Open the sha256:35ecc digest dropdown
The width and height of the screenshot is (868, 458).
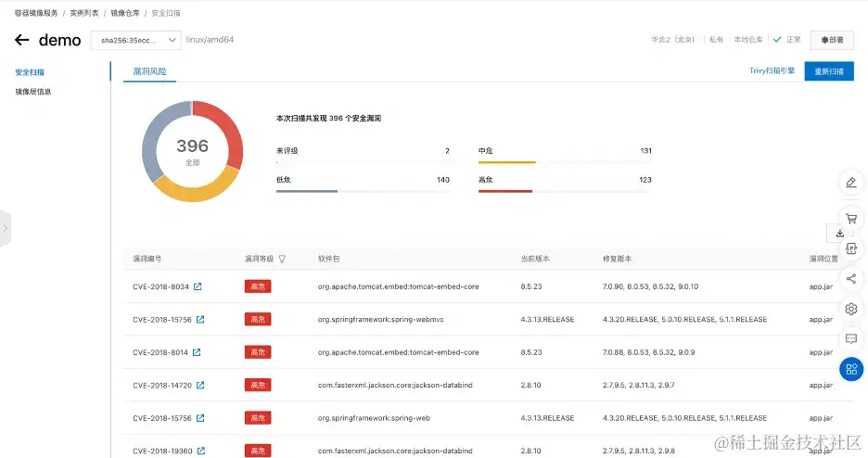[136, 40]
